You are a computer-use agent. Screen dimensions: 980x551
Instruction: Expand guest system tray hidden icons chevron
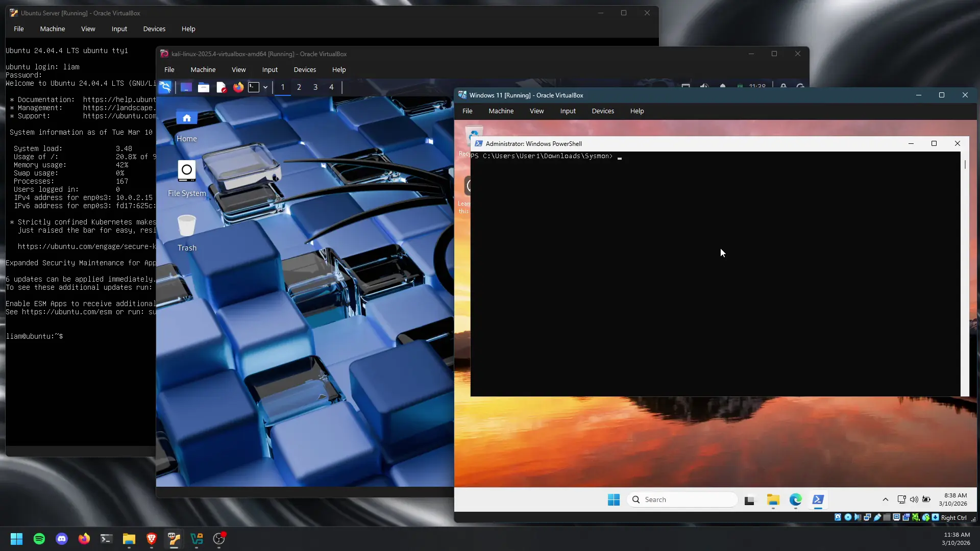tap(886, 500)
